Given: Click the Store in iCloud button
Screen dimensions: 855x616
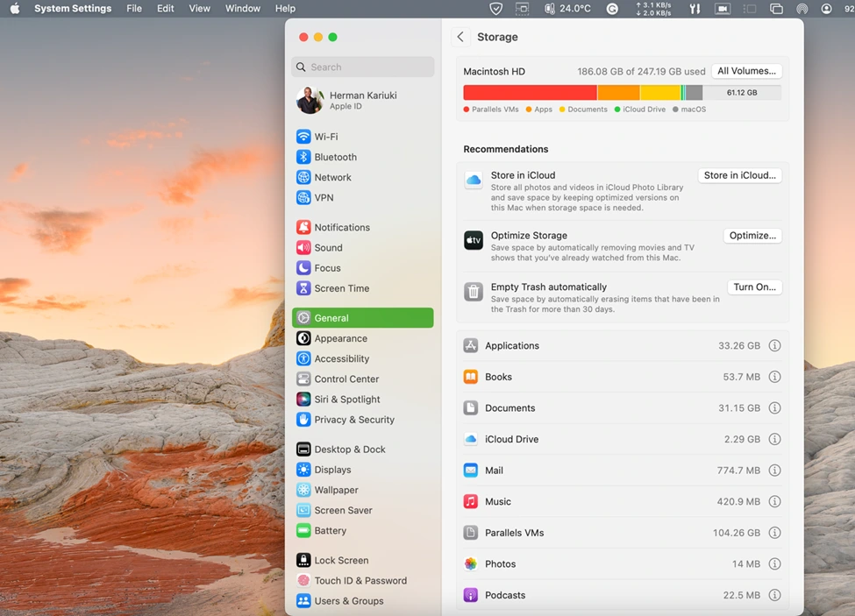Looking at the screenshot, I should pyautogui.click(x=739, y=175).
